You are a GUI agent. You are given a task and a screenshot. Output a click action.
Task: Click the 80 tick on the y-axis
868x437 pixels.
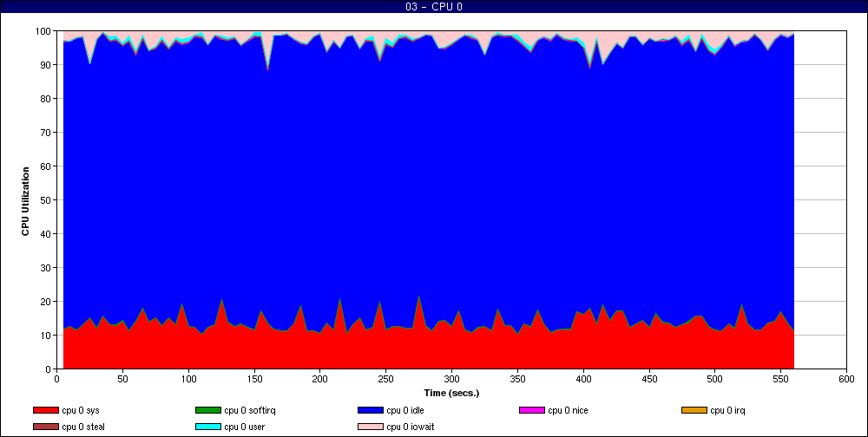(x=47, y=99)
